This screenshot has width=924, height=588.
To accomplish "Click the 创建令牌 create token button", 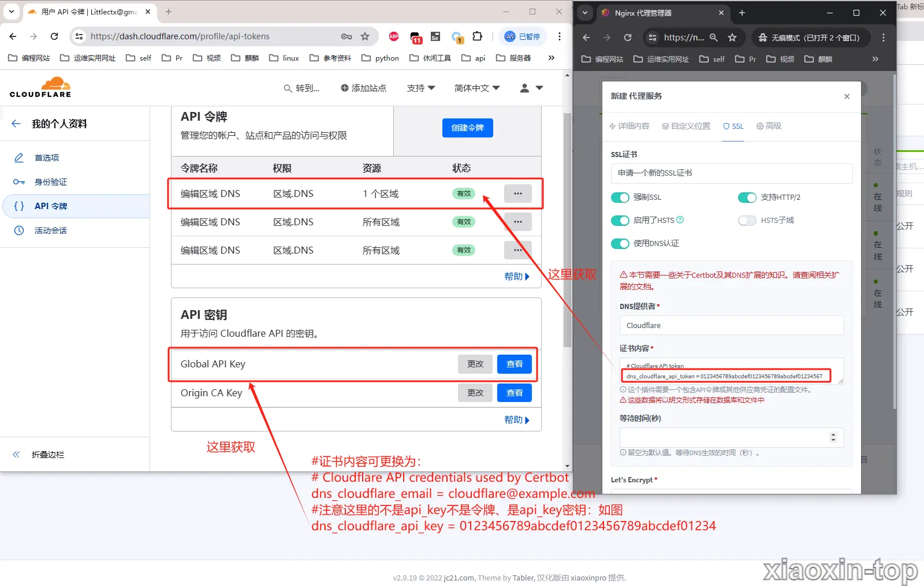I will point(467,128).
